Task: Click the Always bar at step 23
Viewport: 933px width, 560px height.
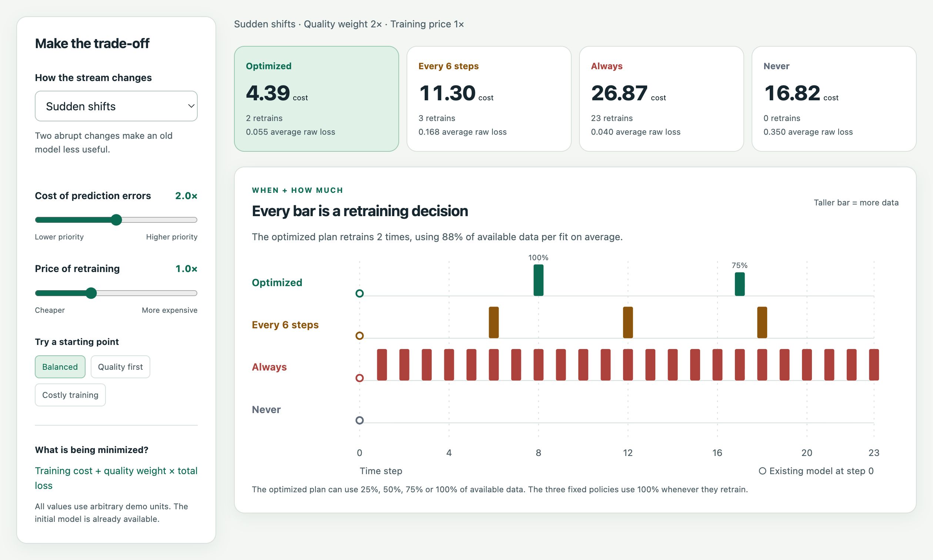Action: point(874,365)
